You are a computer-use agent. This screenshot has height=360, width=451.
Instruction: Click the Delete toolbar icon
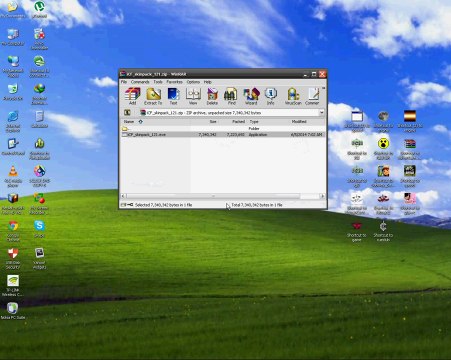[x=212, y=96]
